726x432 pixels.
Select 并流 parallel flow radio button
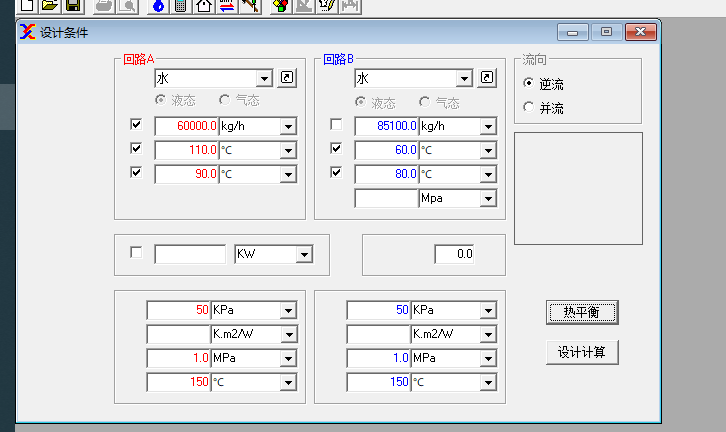(528, 107)
